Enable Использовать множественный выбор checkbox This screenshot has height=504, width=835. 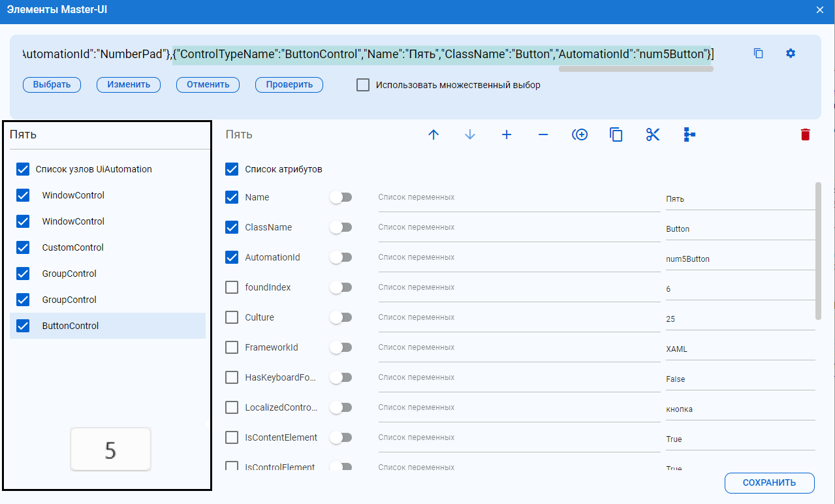coord(363,85)
